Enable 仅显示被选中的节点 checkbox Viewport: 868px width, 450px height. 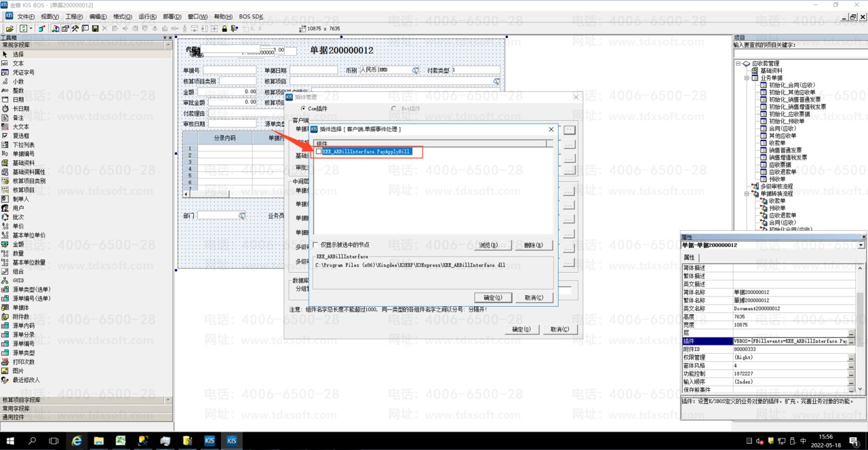coord(315,245)
